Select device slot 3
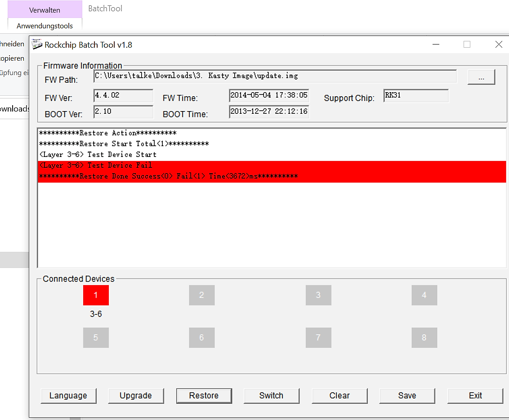The width and height of the screenshot is (509, 420). [318, 295]
